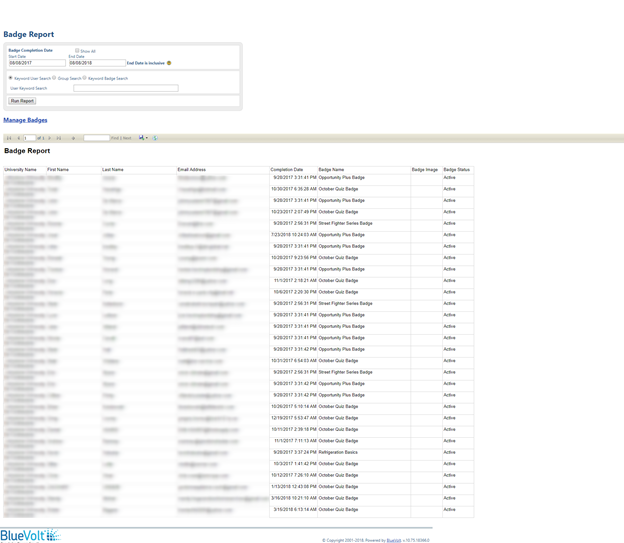This screenshot has height=543, width=624.
Task: Click Badge Status column header
Action: 456,170
